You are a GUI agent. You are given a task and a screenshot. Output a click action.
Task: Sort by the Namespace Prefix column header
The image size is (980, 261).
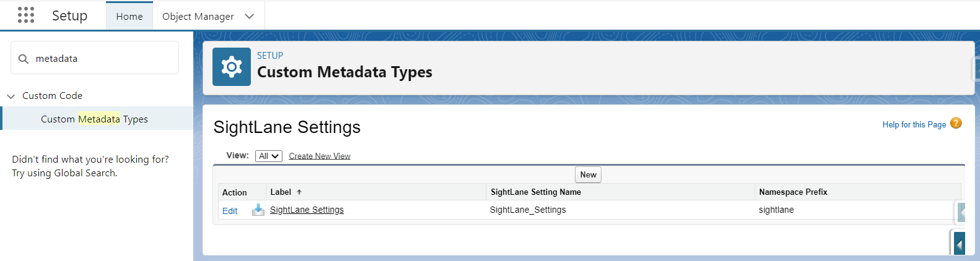[x=793, y=192]
